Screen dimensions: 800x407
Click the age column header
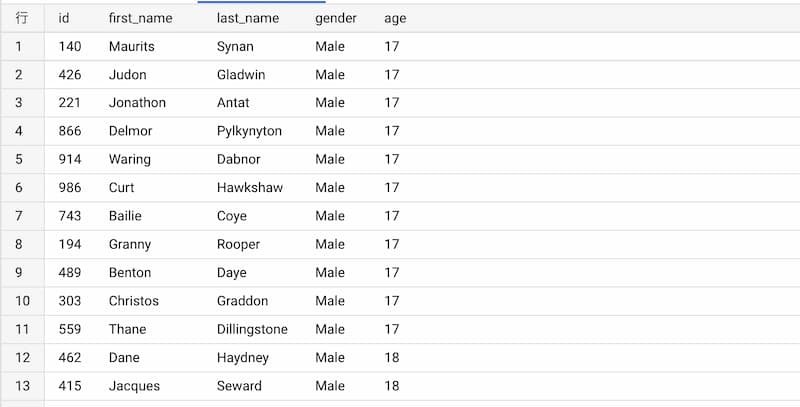tap(395, 18)
